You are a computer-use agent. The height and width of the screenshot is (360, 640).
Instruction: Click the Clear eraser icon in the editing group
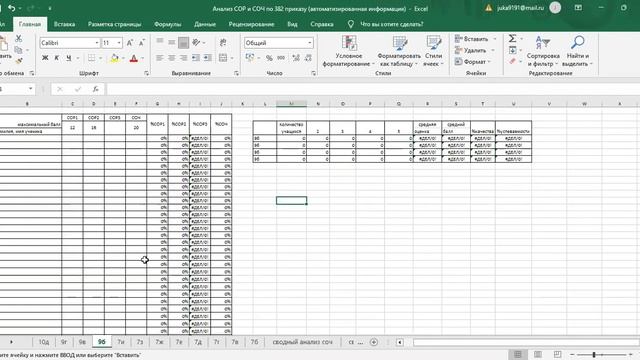(512, 61)
